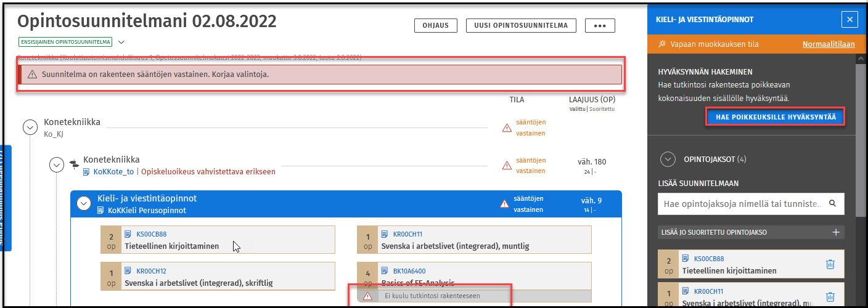Click Tieteellinen kirjoittaminen in side panel

click(x=729, y=270)
